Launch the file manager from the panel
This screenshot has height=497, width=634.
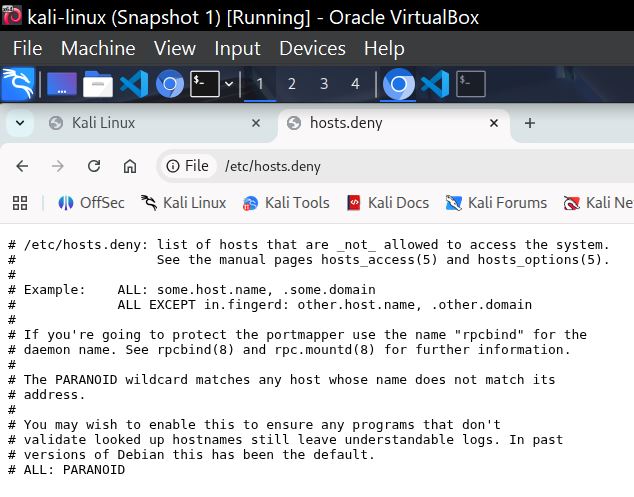[x=97, y=84]
